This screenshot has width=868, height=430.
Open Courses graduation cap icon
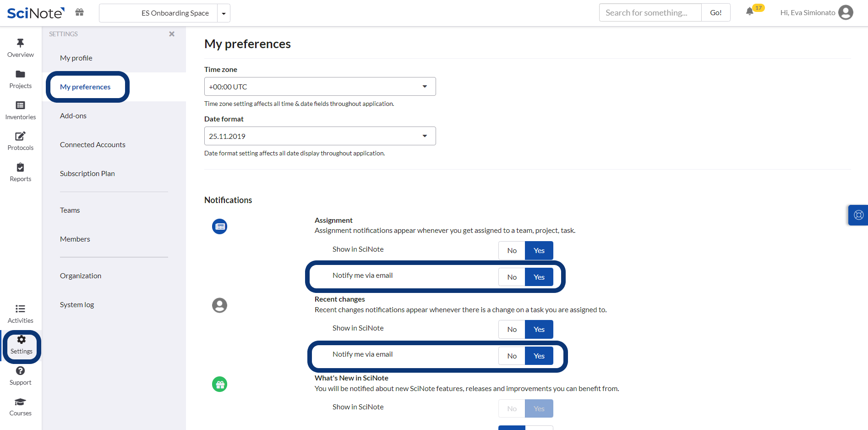tap(20, 402)
